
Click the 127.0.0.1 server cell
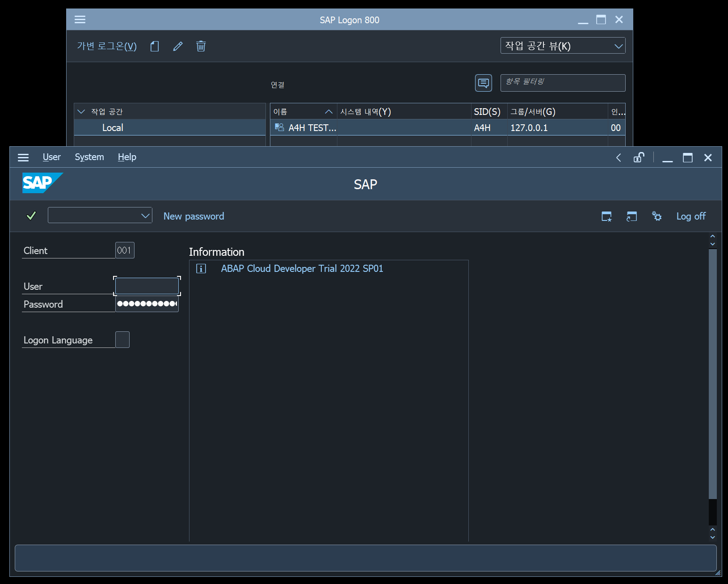(558, 127)
